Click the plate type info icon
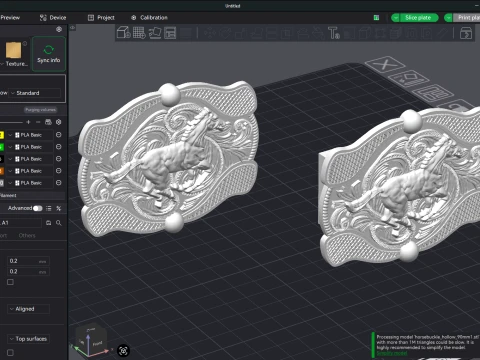This screenshot has width=480, height=360. (x=25, y=43)
